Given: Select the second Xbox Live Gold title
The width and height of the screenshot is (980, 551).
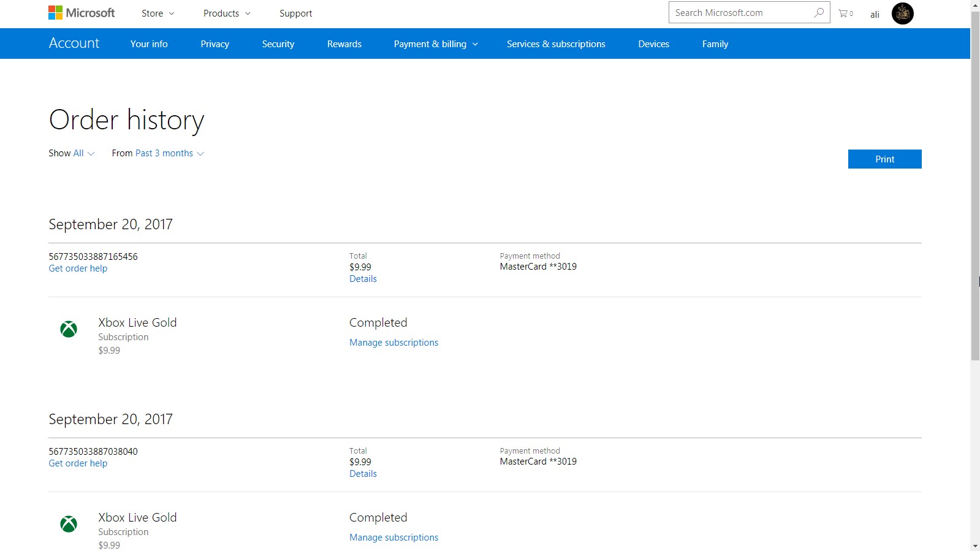Looking at the screenshot, I should tap(137, 517).
